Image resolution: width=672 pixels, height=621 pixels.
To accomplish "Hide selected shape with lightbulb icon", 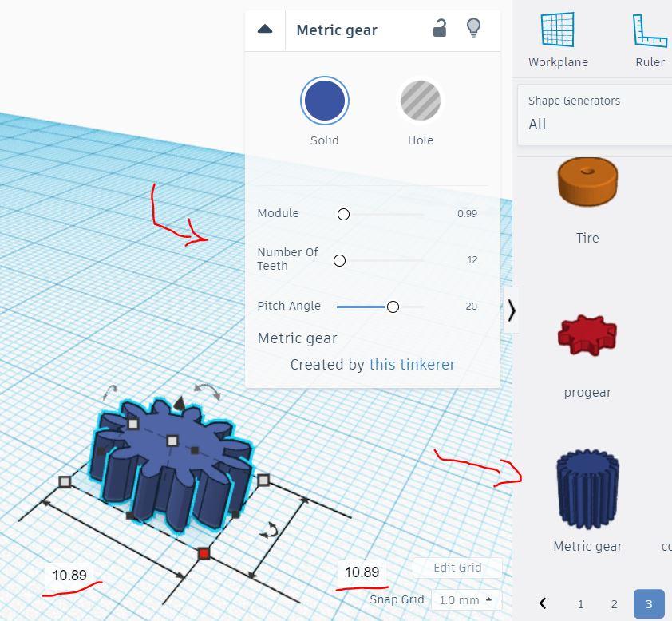I will coord(473,28).
